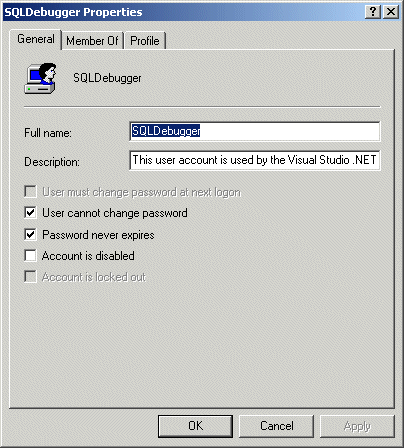The image size is (404, 448).
Task: Open the Profile tab
Action: click(145, 41)
